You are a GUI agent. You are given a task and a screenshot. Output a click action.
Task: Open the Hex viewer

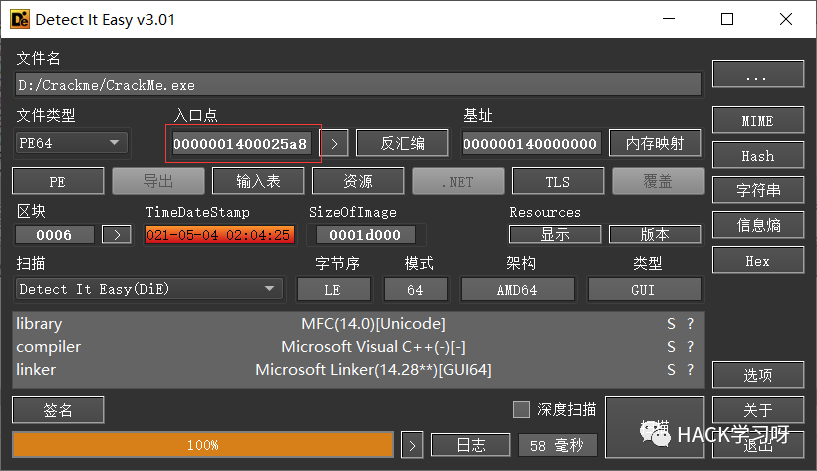[x=758, y=260]
